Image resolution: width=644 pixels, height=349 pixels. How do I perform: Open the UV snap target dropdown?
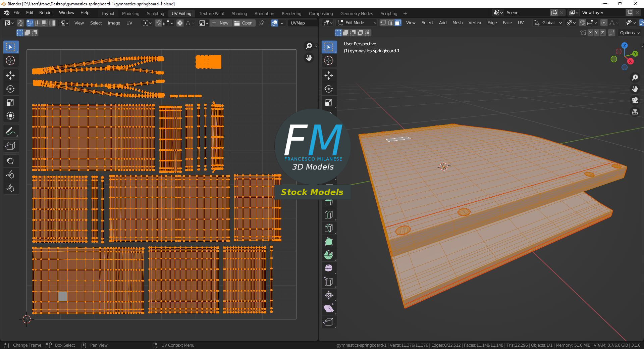(168, 23)
